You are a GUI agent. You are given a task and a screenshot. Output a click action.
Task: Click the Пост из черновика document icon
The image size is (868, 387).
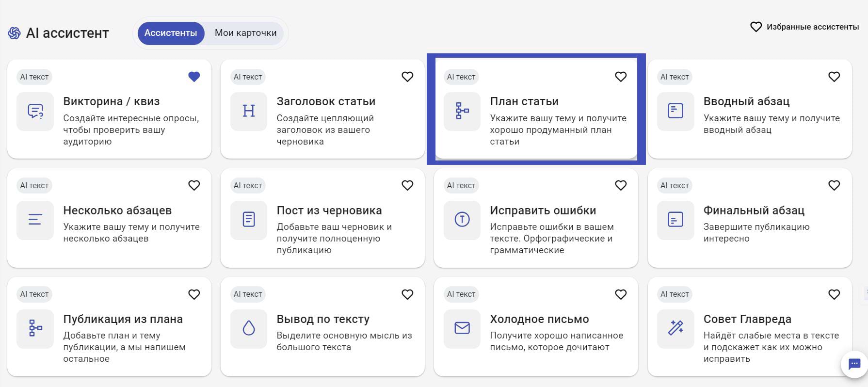tap(248, 220)
